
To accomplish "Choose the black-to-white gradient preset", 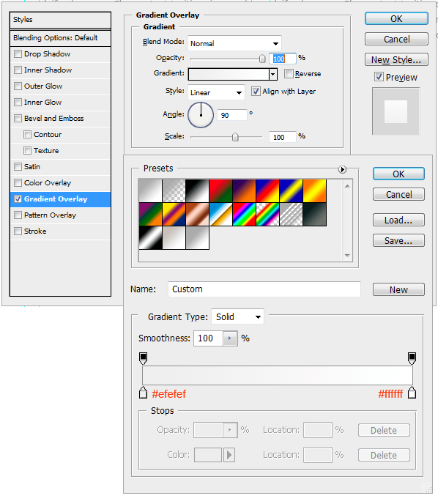I will pyautogui.click(x=197, y=190).
